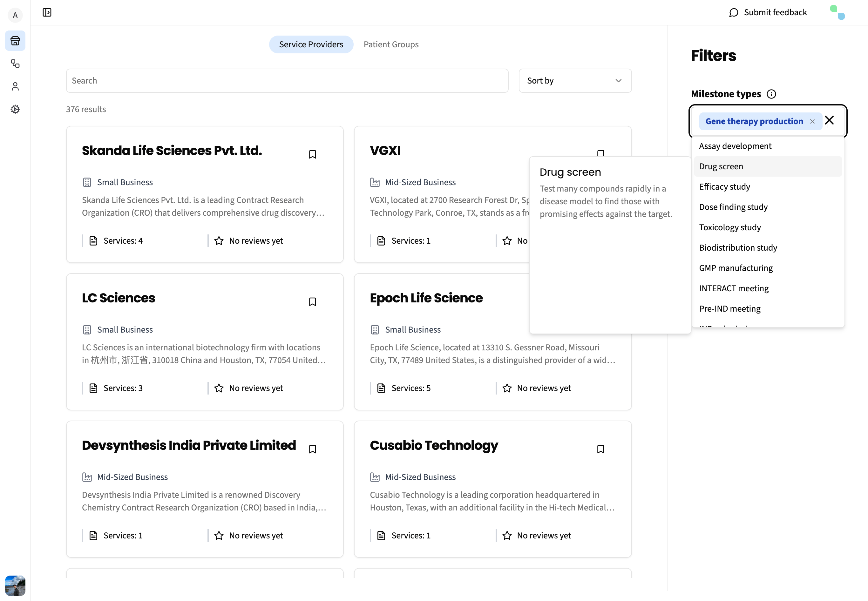Focus the Milestone types combo box
This screenshot has height=601, width=868.
click(768, 121)
